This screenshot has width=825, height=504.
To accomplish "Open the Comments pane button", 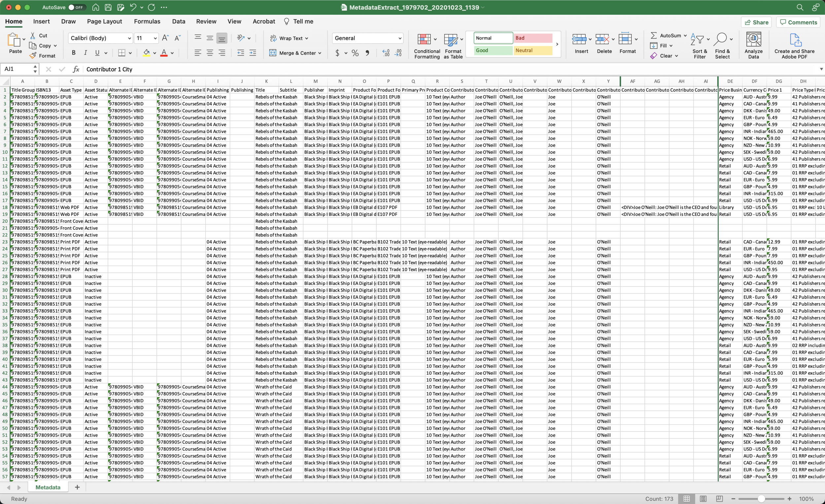I will [x=798, y=22].
